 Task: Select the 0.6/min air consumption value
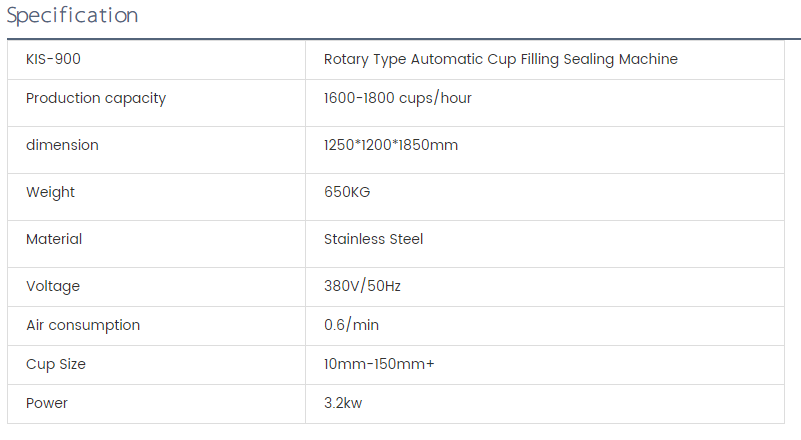pos(351,325)
